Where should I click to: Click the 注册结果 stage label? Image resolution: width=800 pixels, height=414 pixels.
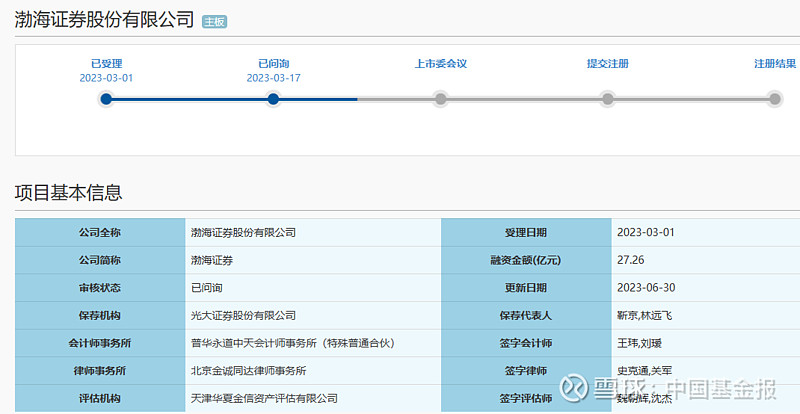(775, 64)
